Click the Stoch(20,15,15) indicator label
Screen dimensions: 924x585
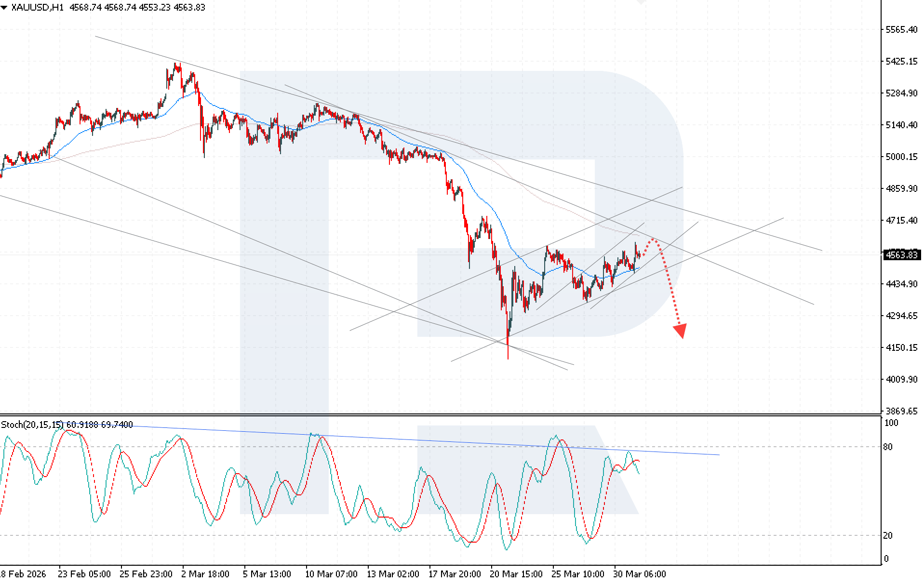coord(32,425)
